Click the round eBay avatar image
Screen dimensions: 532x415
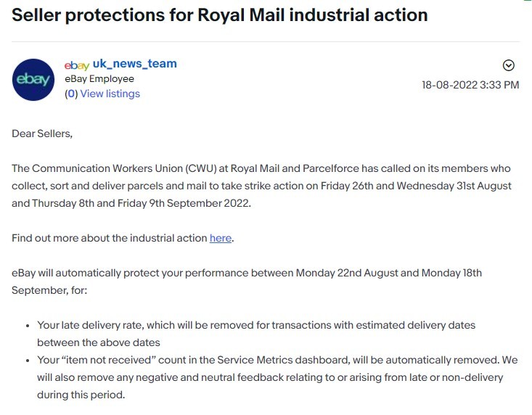click(33, 79)
